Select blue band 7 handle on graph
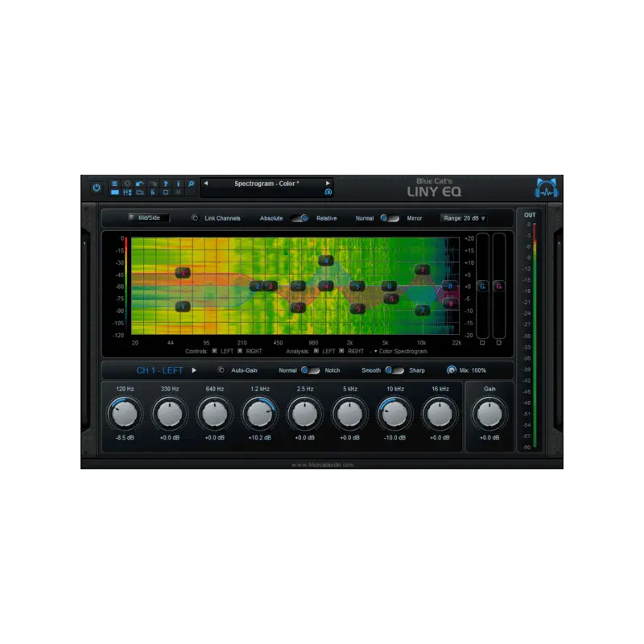This screenshot has height=644, width=644. [x=423, y=311]
